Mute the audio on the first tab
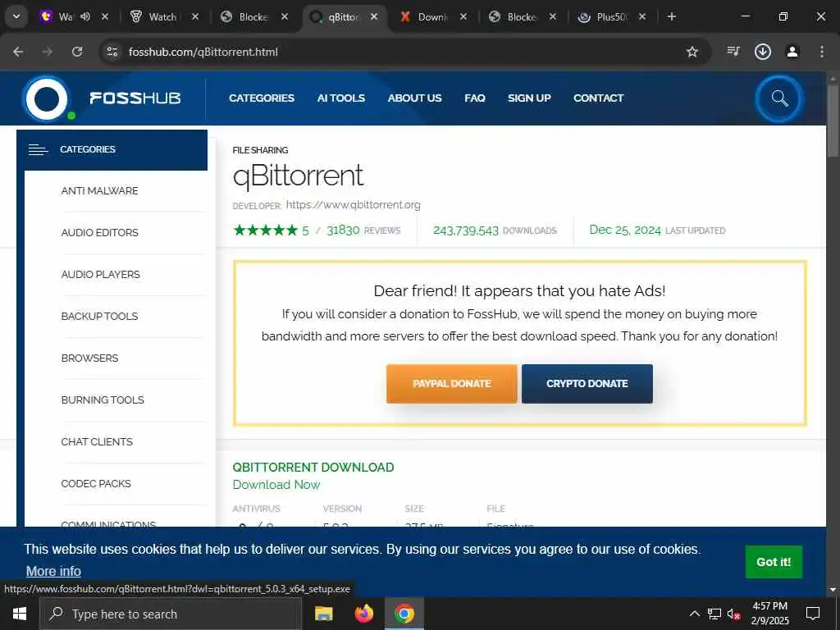This screenshot has width=840, height=630. coord(85,16)
